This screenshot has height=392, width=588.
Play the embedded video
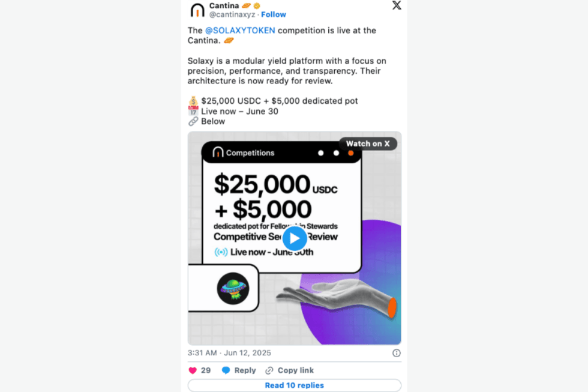[295, 238]
